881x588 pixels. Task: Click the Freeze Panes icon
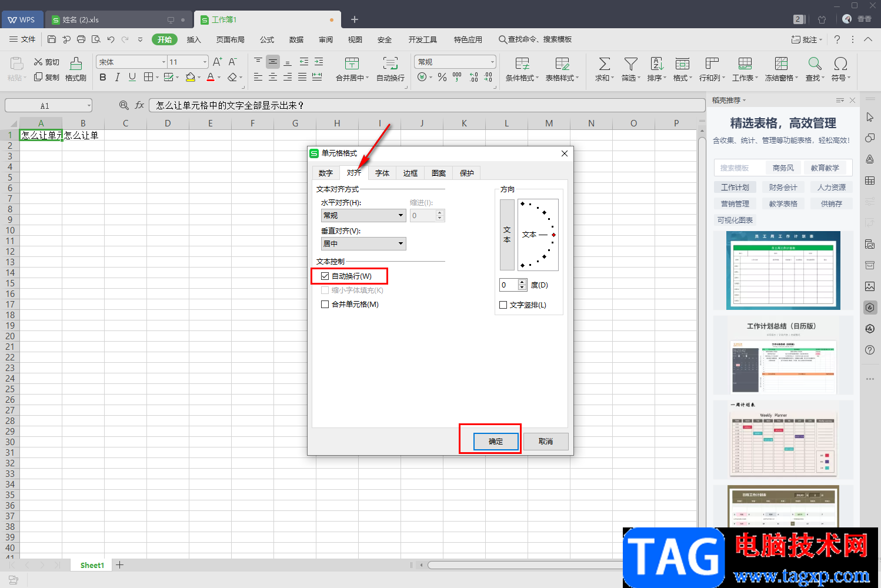pos(781,64)
